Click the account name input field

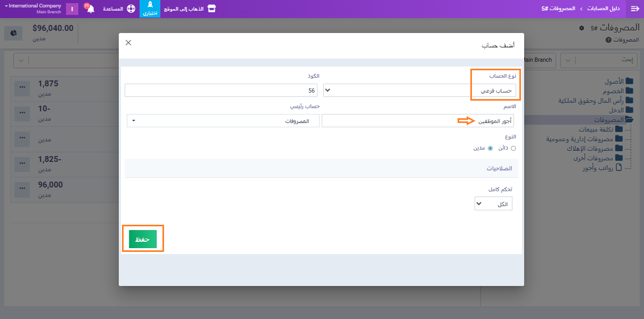pyautogui.click(x=418, y=121)
